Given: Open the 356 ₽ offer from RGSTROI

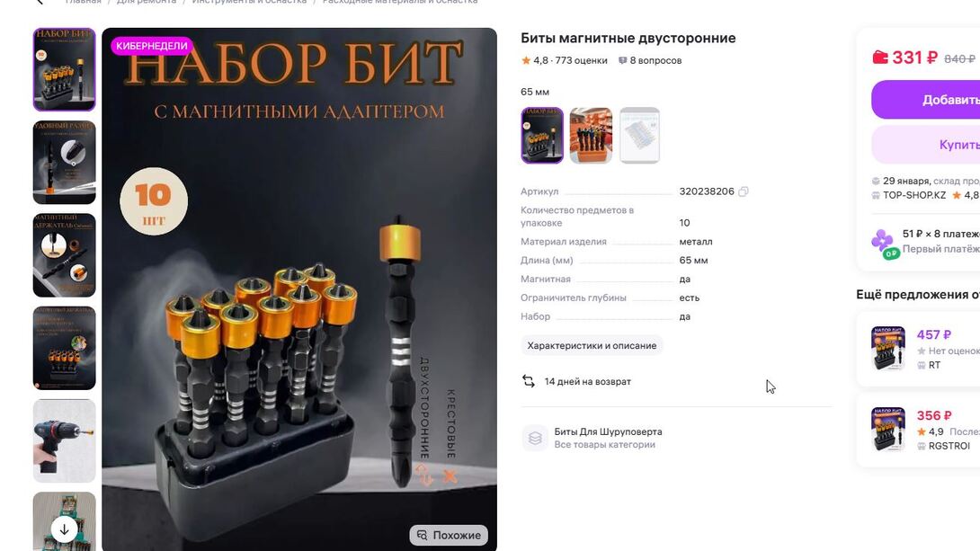Looking at the screenshot, I should coord(918,430).
